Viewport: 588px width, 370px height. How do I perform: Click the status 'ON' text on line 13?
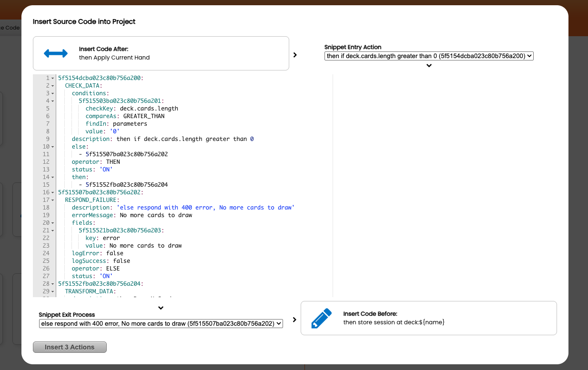106,170
